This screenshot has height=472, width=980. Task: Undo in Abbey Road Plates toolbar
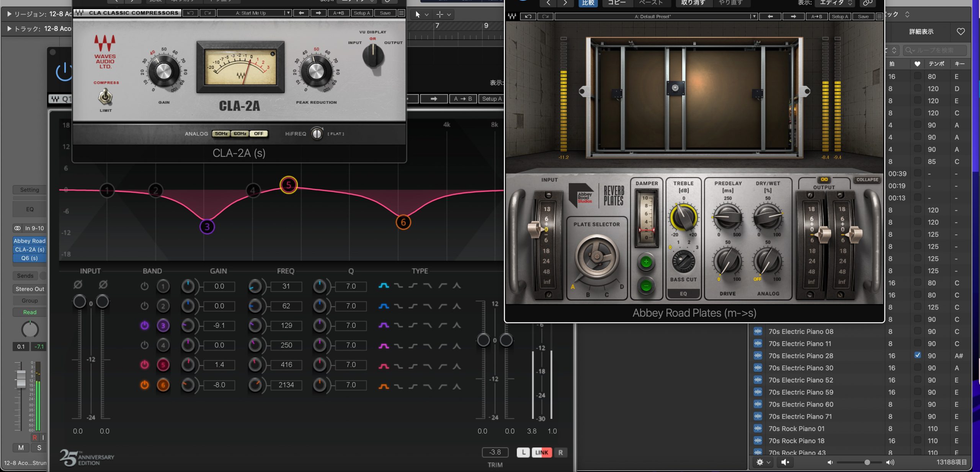pos(528,16)
